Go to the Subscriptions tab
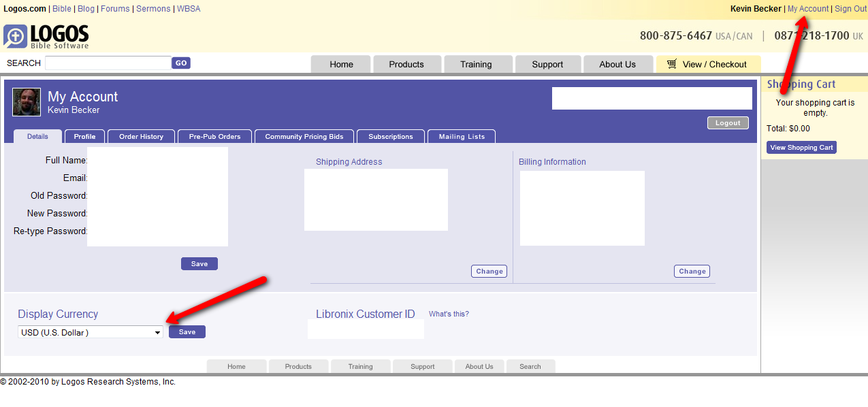The height and width of the screenshot is (407, 868). [391, 136]
